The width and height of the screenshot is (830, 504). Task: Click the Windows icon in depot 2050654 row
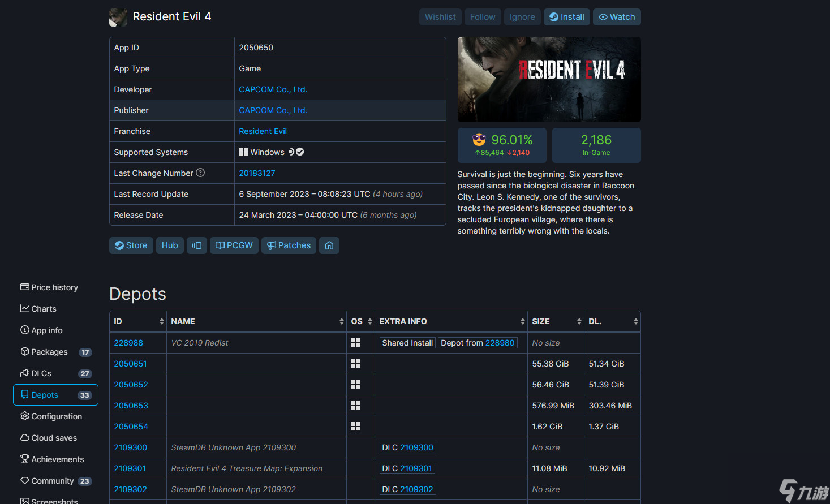click(x=355, y=426)
